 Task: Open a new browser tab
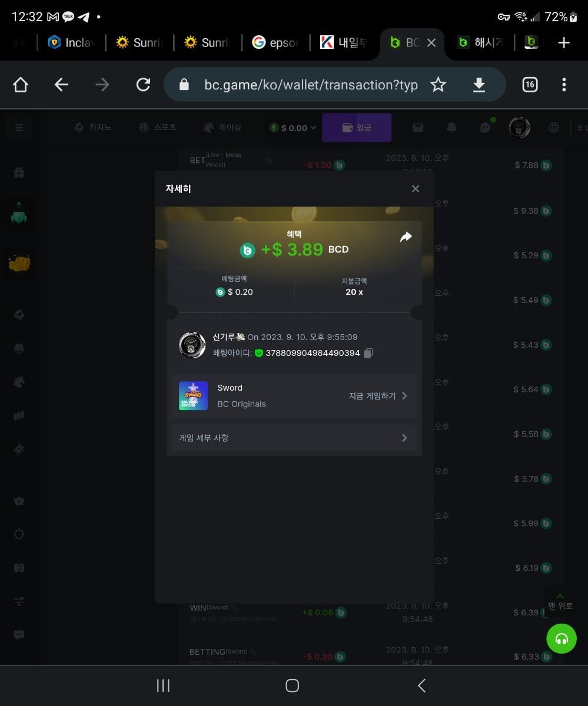[564, 43]
